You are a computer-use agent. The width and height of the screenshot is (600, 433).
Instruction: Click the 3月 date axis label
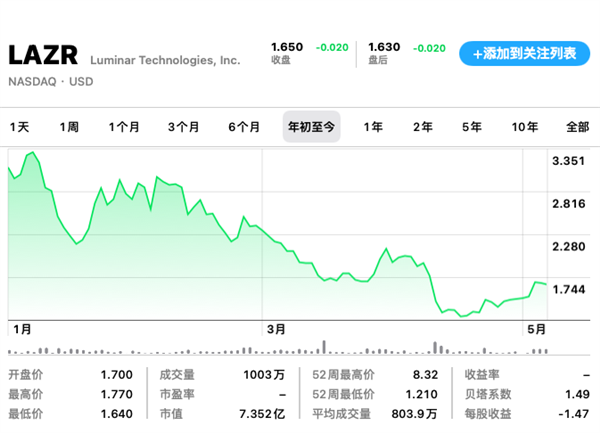click(x=276, y=329)
